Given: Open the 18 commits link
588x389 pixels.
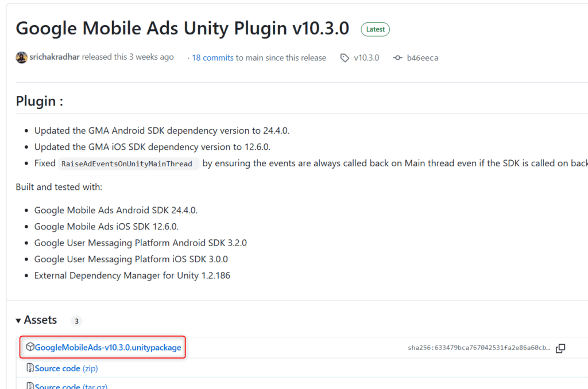Looking at the screenshot, I should tap(212, 58).
